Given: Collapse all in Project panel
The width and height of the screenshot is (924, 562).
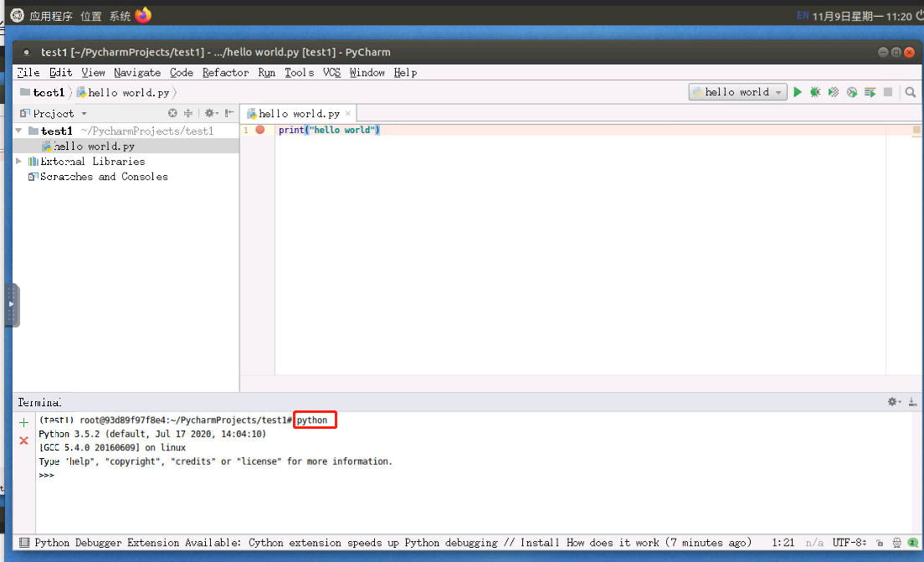Looking at the screenshot, I should [x=188, y=112].
